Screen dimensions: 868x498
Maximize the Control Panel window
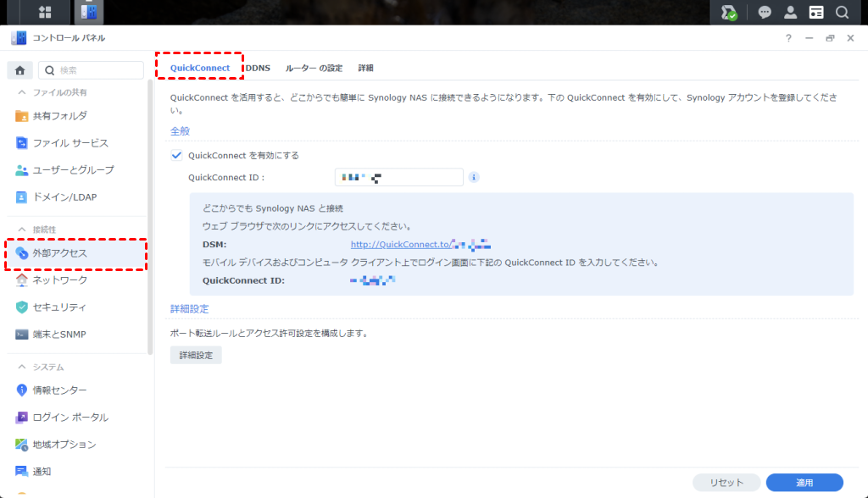click(x=830, y=38)
